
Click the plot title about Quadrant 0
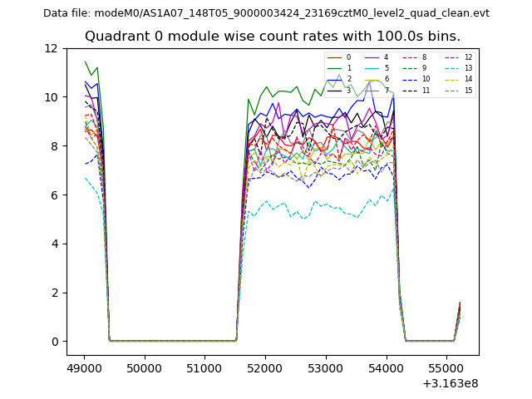coord(273,37)
